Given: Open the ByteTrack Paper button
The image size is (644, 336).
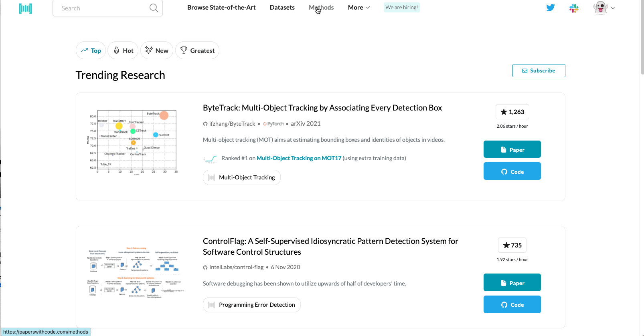Looking at the screenshot, I should point(512,149).
